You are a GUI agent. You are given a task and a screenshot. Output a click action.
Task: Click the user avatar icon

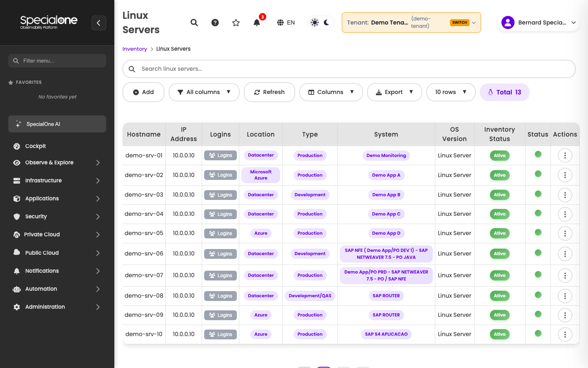click(508, 22)
